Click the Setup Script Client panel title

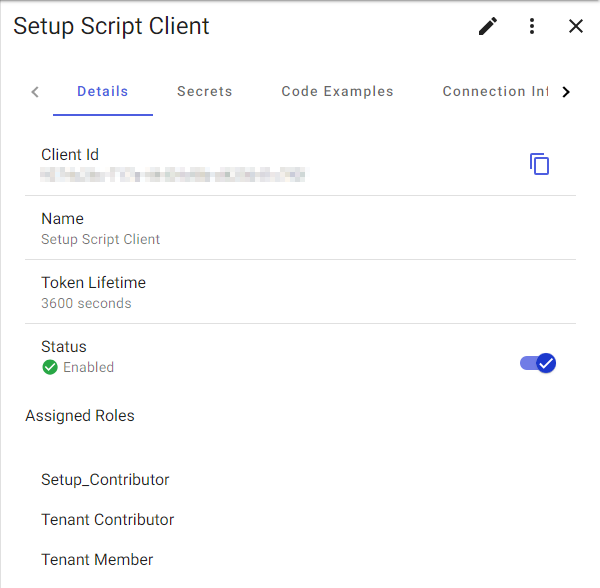pyautogui.click(x=111, y=26)
